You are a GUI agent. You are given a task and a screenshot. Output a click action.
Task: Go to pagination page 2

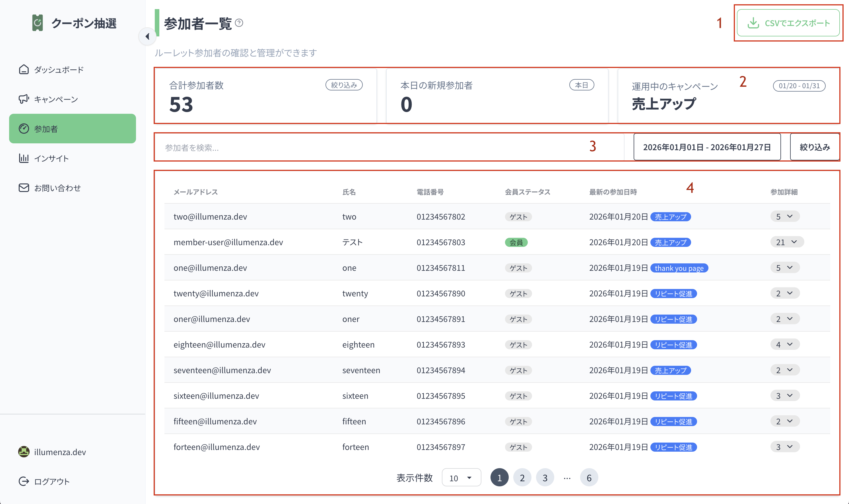(x=522, y=478)
